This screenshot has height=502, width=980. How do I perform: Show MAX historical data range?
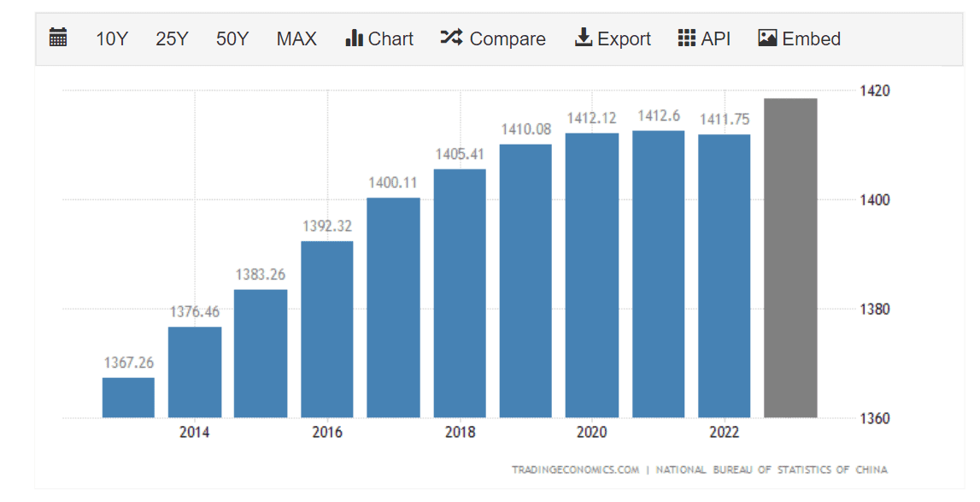[x=296, y=38]
